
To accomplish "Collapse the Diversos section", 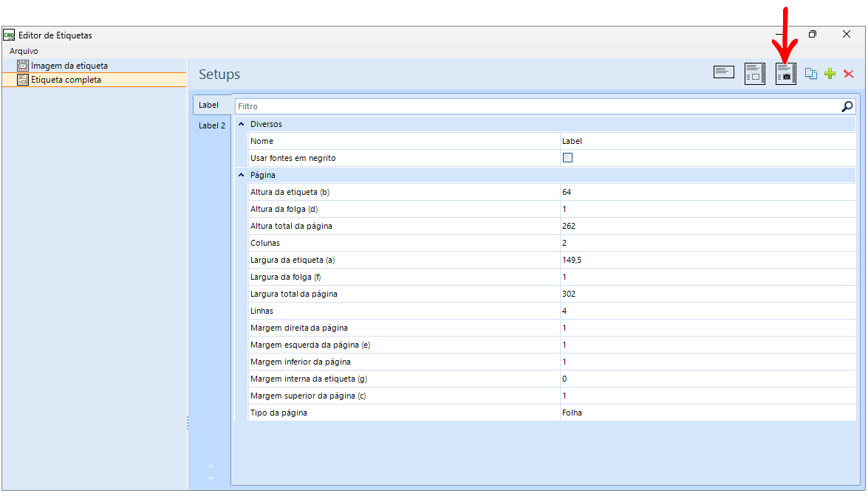I will point(242,124).
